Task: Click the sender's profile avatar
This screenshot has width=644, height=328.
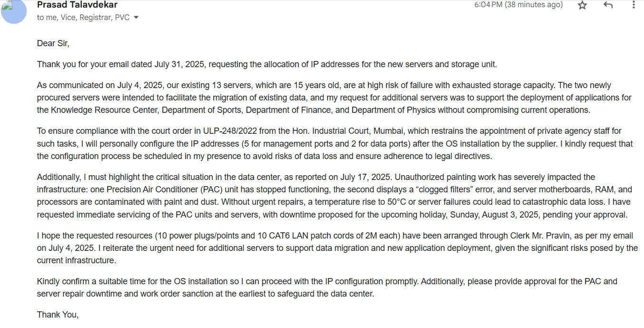Action: click(x=14, y=11)
